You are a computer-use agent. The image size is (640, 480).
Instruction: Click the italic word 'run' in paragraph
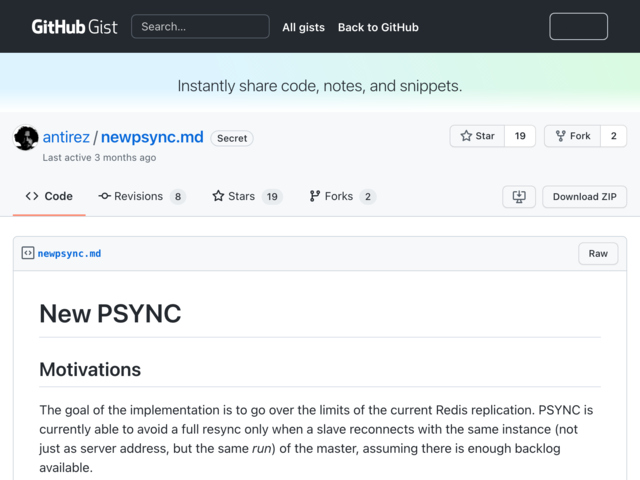[262, 449]
